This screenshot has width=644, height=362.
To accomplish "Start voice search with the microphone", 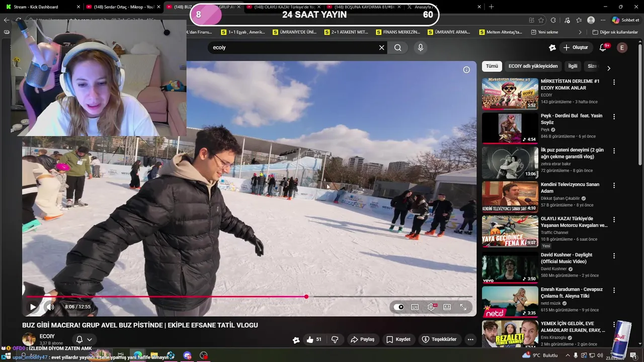I will pos(421,47).
